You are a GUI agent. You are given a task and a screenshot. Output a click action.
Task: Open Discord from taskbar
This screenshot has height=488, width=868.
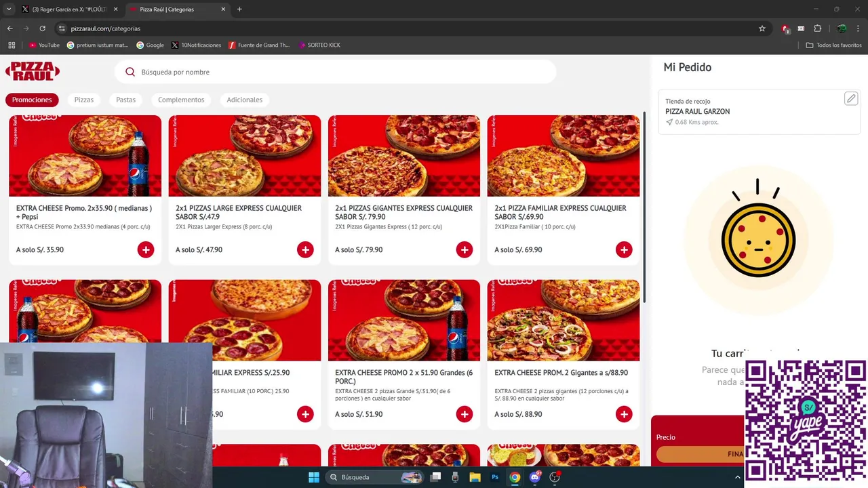(x=535, y=477)
